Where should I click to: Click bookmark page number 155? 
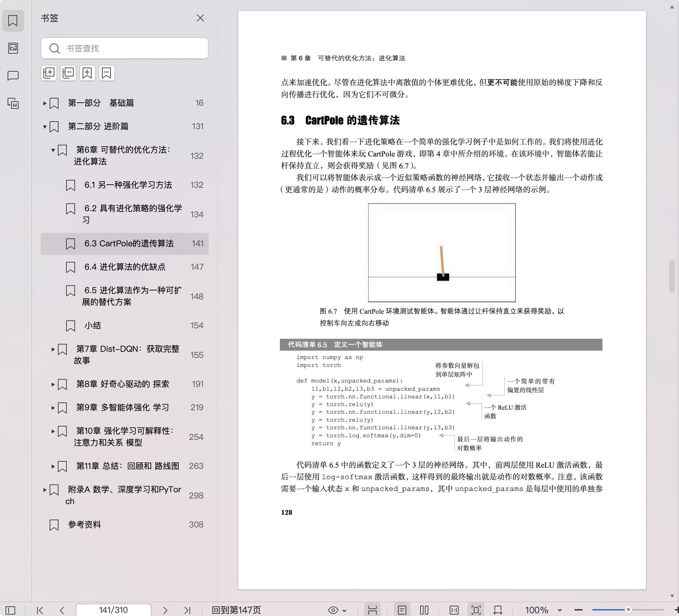point(197,355)
